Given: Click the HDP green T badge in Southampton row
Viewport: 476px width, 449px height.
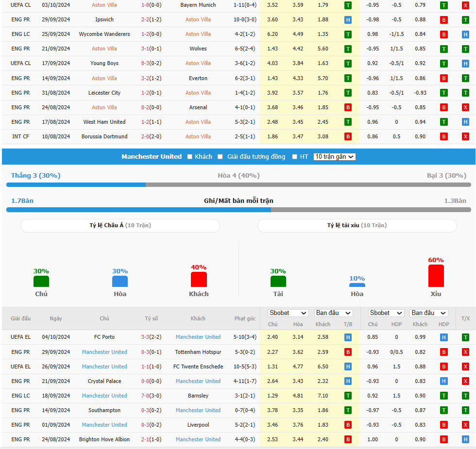Looking at the screenshot, I should click(x=444, y=410).
